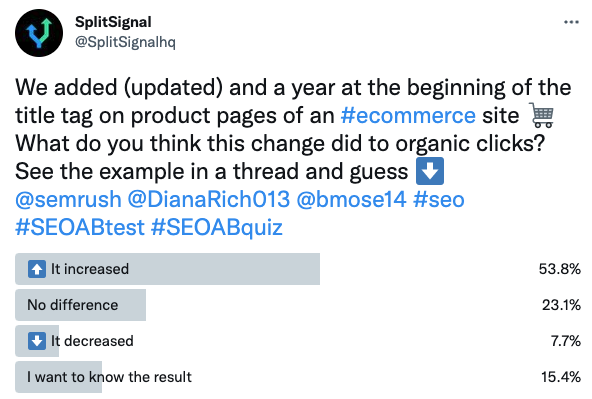Open the @semrush mention
The image size is (592, 399).
coord(68,199)
